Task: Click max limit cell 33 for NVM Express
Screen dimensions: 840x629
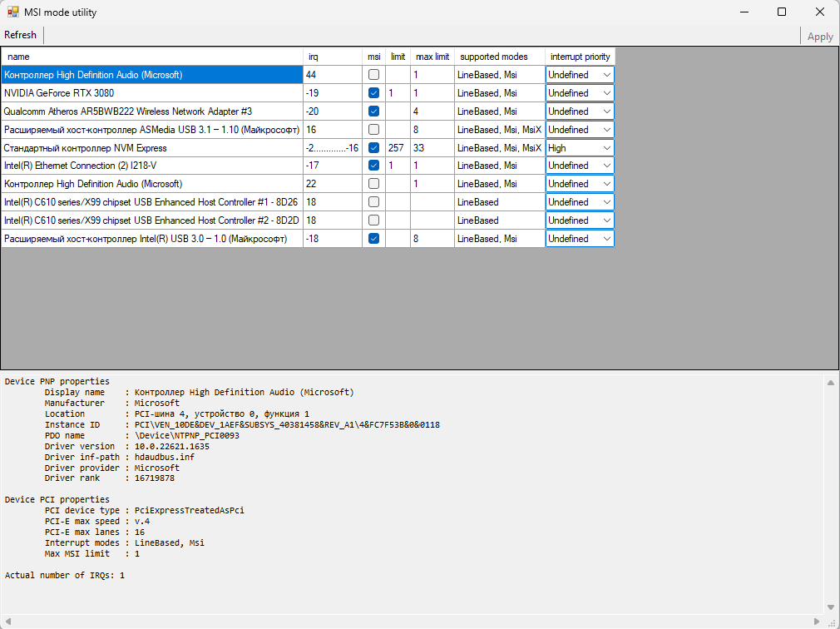Action: tap(432, 148)
